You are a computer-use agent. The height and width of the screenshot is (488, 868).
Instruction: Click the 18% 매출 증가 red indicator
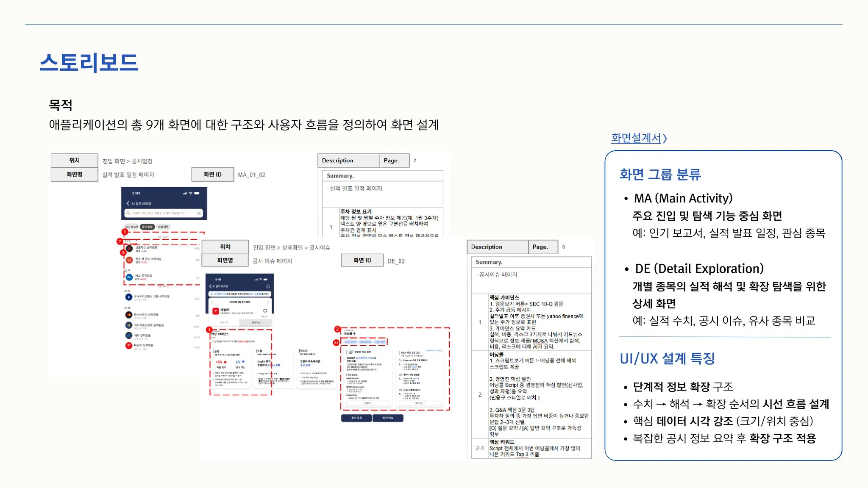pyautogui.click(x=221, y=362)
